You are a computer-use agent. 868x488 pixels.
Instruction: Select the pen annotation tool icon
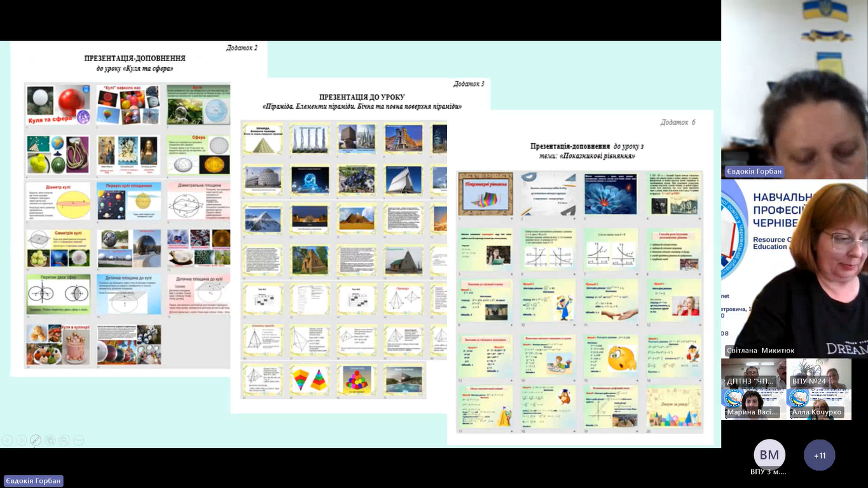36,440
